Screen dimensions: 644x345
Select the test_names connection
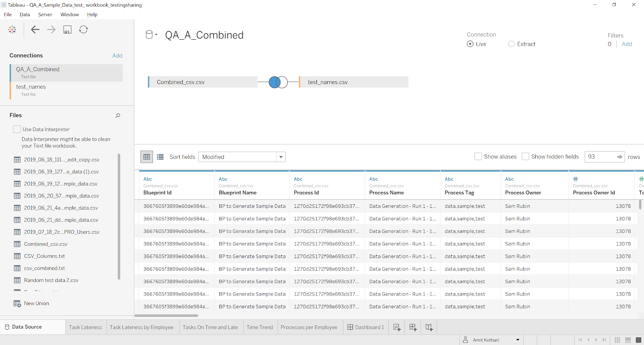[66, 90]
